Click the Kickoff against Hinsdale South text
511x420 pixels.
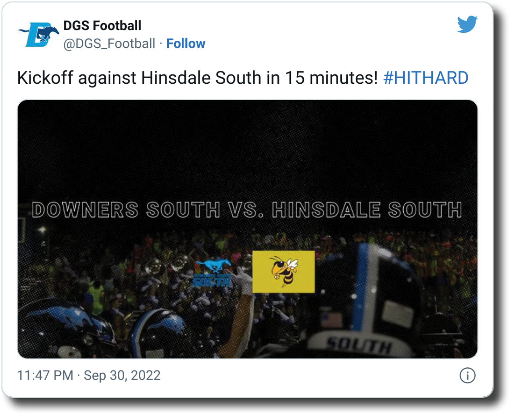tap(197, 78)
